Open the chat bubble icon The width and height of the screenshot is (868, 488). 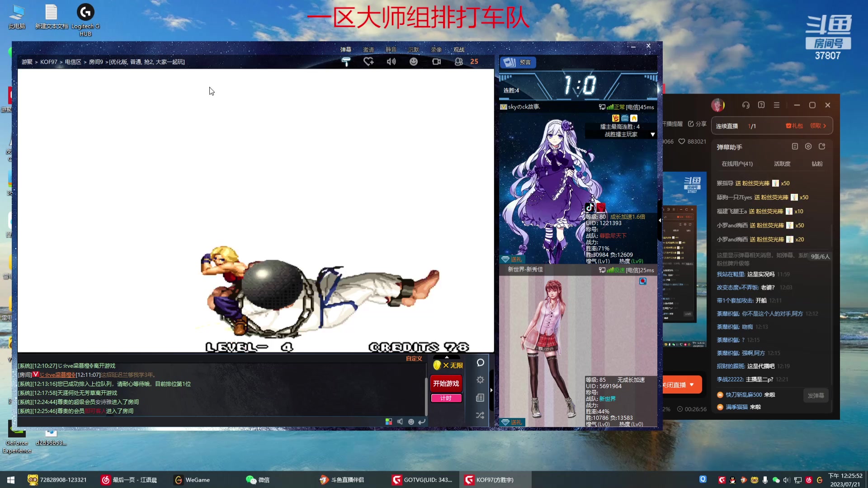click(x=480, y=363)
